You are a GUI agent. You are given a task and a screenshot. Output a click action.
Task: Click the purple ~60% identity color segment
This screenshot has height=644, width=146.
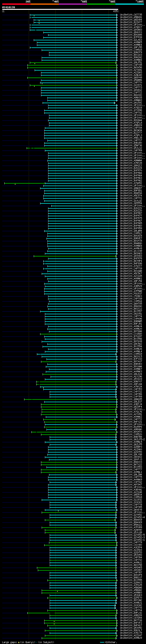pyautogui.click(x=73, y=4)
